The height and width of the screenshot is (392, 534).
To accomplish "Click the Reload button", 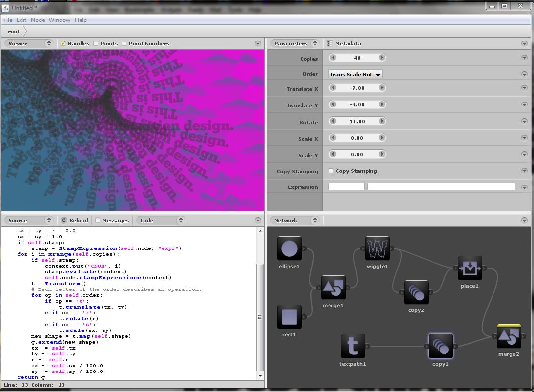I will (75, 220).
